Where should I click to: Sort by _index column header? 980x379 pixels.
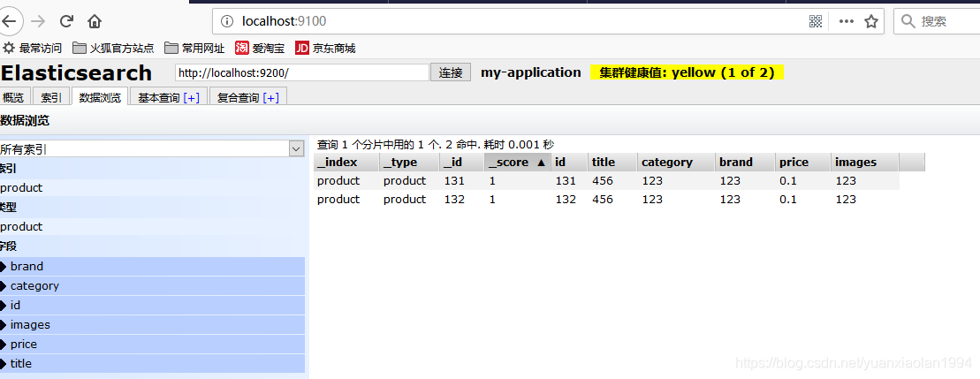(x=346, y=163)
